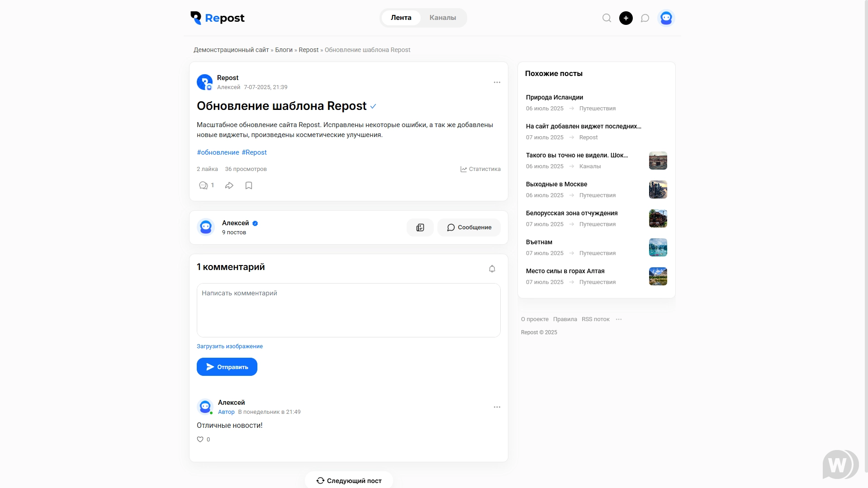868x488 pixels.
Task: Open messages via header chat bubble icon
Action: 645,18
